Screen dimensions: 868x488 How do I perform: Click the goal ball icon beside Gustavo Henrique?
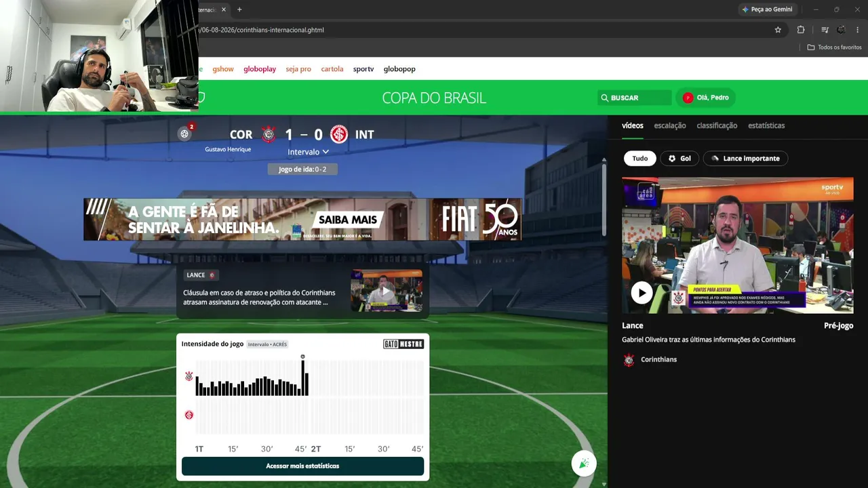click(184, 134)
